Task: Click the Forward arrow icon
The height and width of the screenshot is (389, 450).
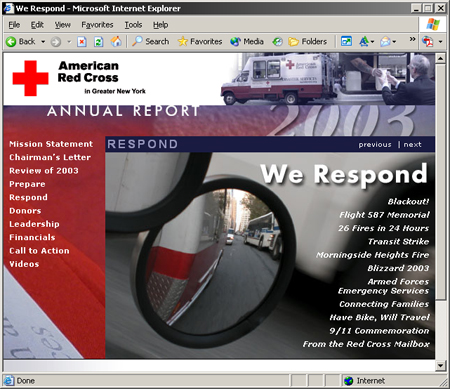Action: (56, 42)
